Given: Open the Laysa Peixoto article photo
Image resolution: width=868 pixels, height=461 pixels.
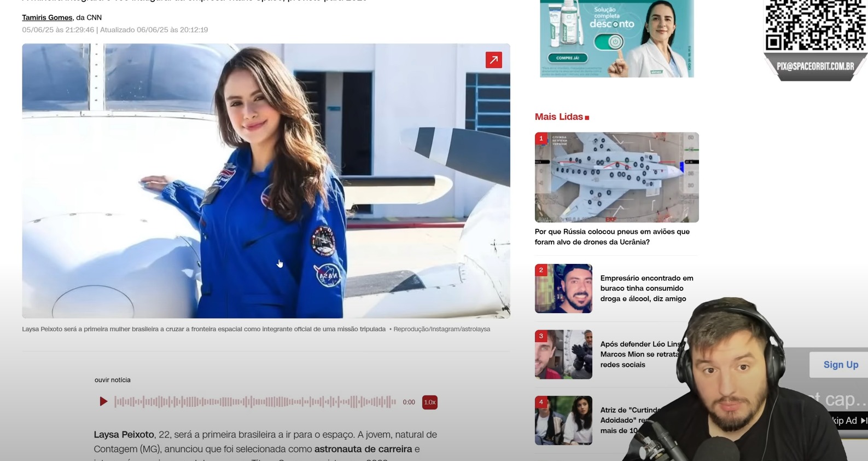Looking at the screenshot, I should pyautogui.click(x=266, y=181).
